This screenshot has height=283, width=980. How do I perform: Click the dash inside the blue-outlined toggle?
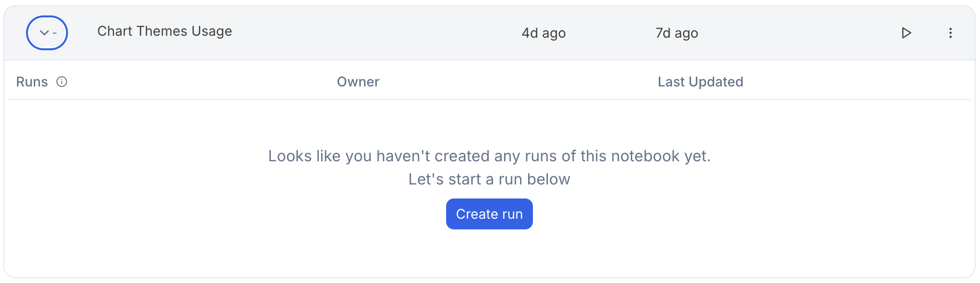point(54,33)
